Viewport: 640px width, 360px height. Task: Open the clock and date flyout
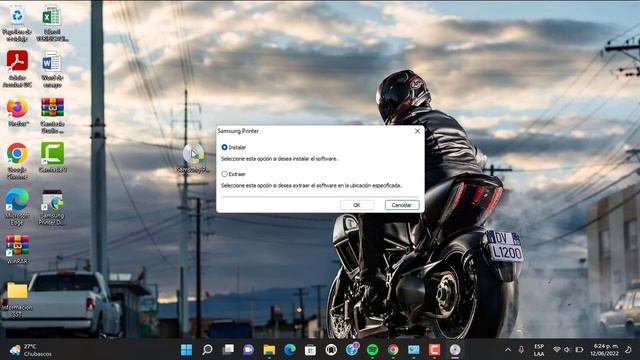click(604, 350)
